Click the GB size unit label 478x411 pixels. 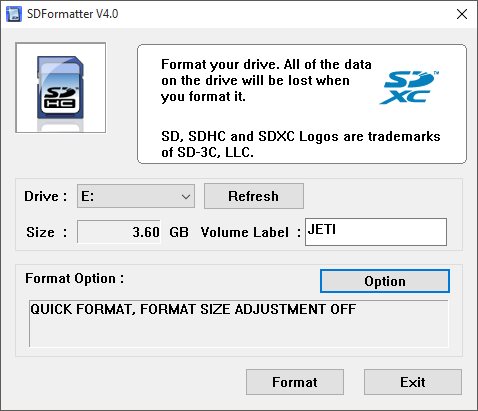pyautogui.click(x=179, y=232)
